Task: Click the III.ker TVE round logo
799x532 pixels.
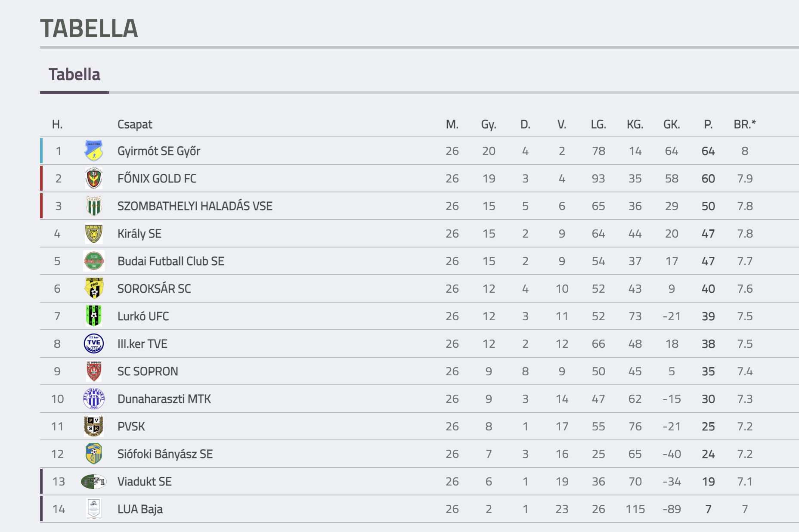Action: 94,343
